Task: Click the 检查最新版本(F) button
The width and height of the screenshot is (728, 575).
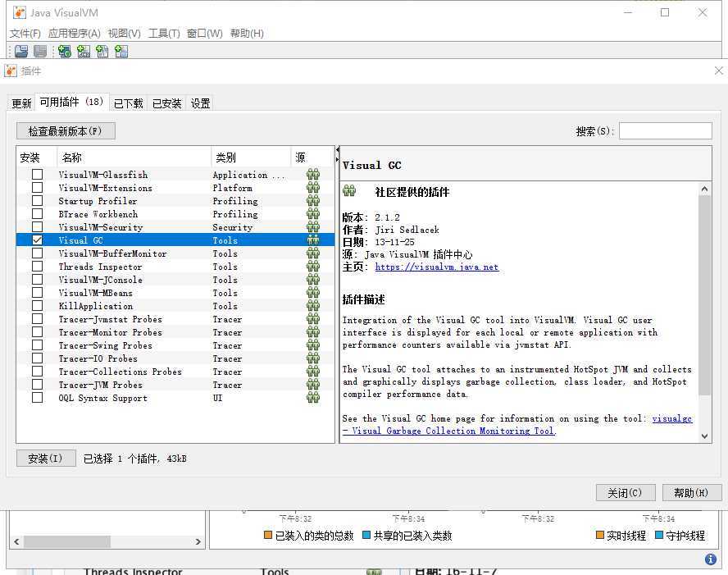Action: click(x=66, y=131)
